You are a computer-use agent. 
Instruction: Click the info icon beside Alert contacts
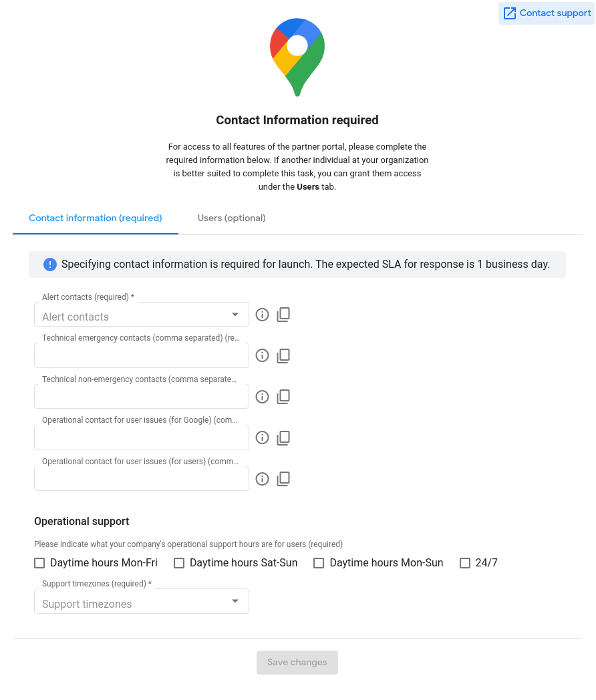coord(262,314)
